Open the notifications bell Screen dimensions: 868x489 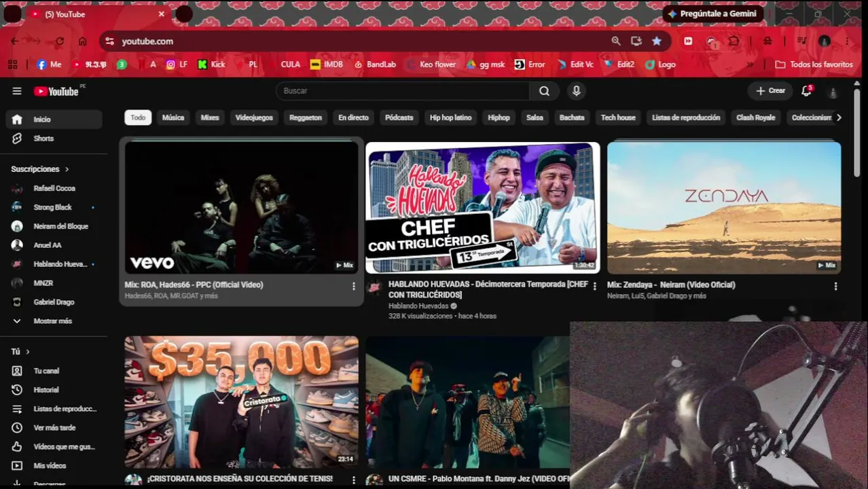point(806,91)
